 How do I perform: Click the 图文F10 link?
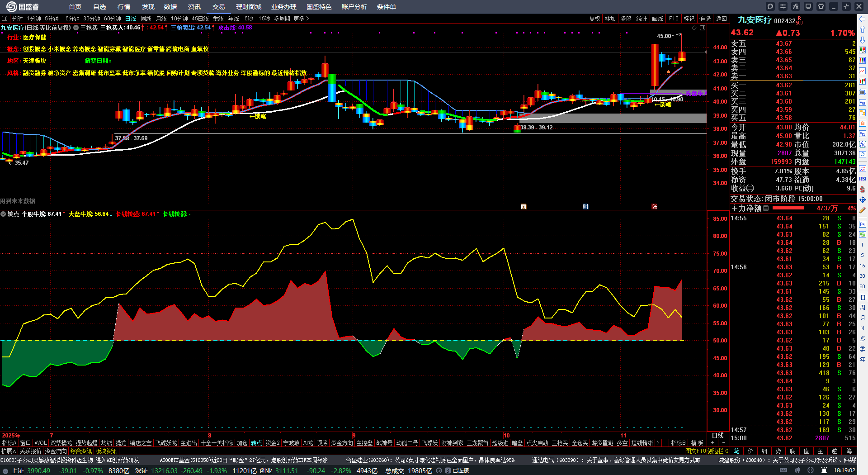point(695,451)
